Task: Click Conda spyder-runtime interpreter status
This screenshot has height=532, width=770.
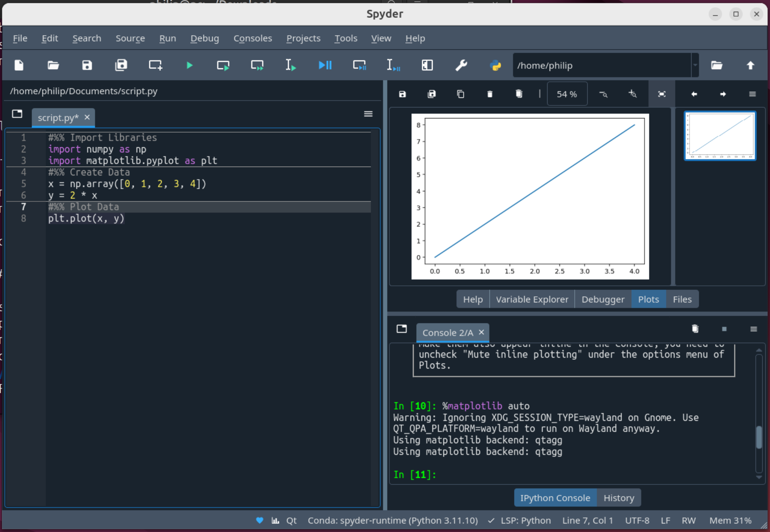Action: (393, 521)
